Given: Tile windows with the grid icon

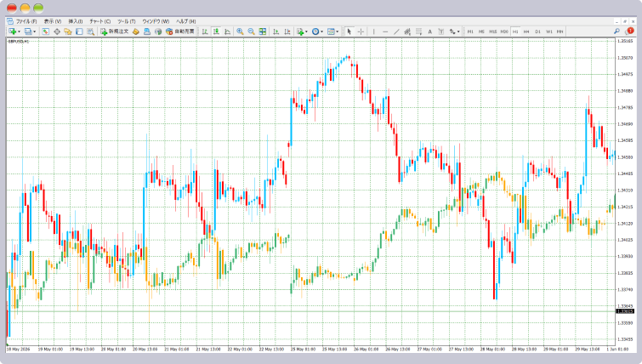Looking at the screenshot, I should (263, 31).
